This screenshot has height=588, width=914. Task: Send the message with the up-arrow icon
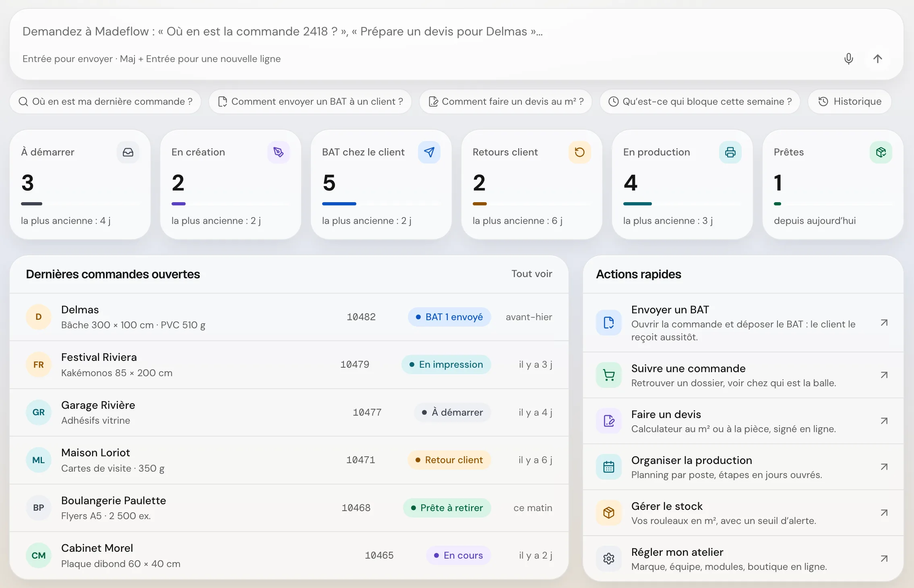pos(878,59)
